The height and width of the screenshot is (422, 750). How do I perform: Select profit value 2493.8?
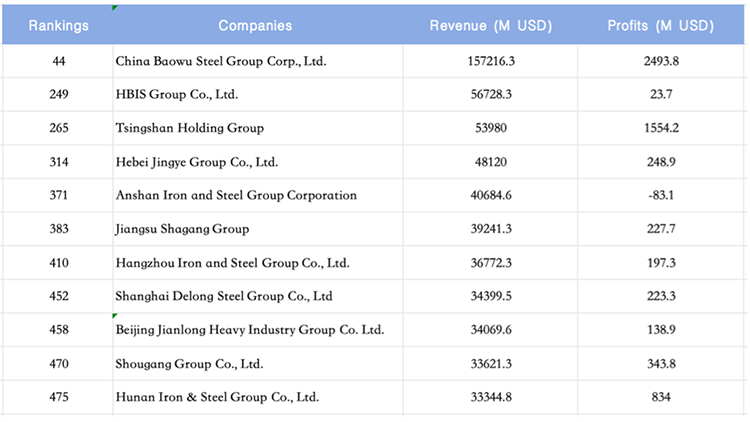click(x=661, y=61)
